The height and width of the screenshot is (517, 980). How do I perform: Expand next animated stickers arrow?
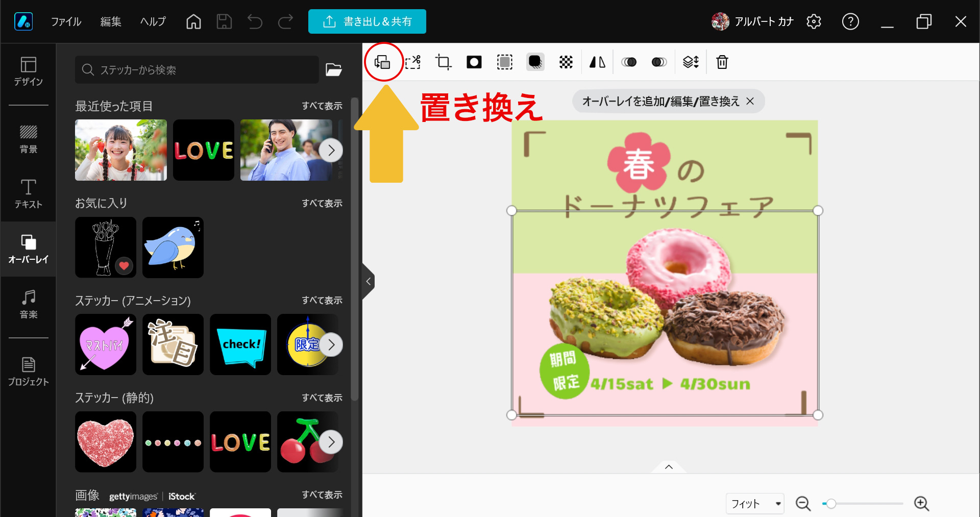(x=331, y=344)
